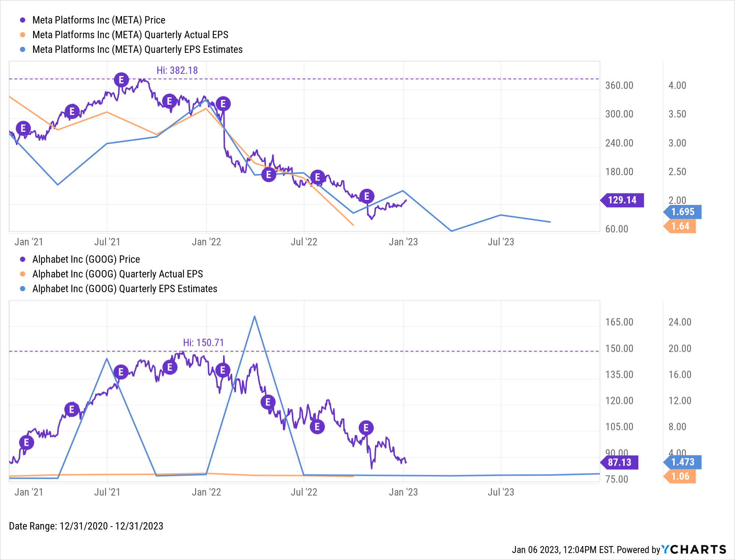Image resolution: width=735 pixels, height=560 pixels.
Task: Click the orange dot for META Quarterly Actual EPS
Action: (x=23, y=35)
